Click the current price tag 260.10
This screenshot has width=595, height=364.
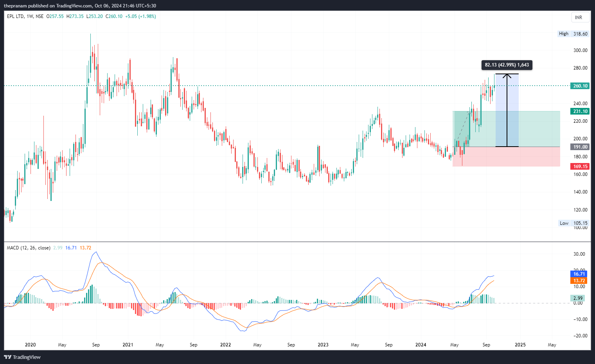[x=580, y=86]
